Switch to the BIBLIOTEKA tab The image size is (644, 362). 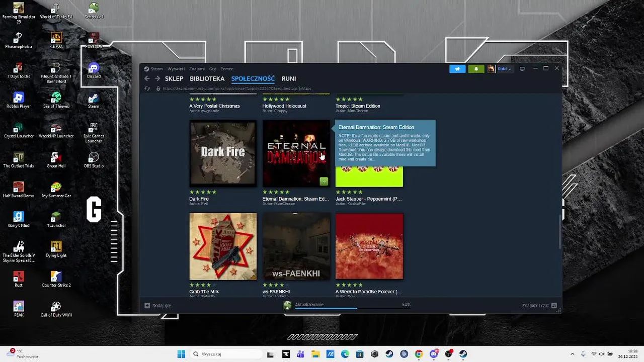point(207,79)
